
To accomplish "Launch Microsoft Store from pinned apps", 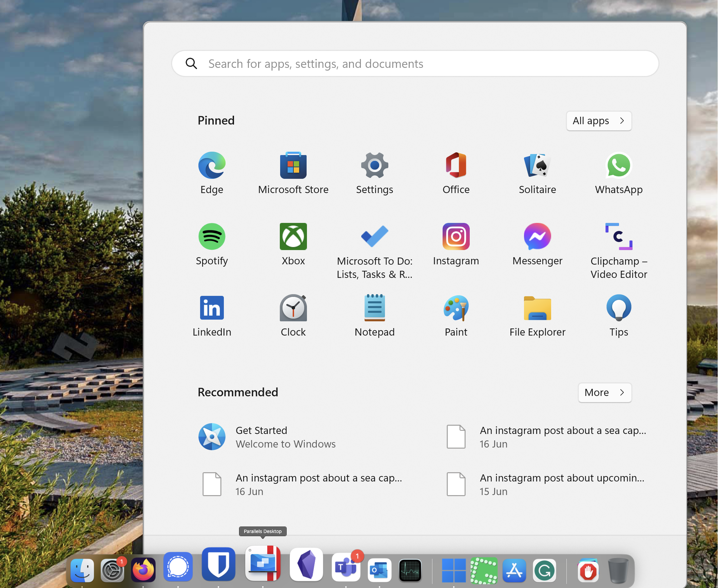I will click(x=293, y=173).
